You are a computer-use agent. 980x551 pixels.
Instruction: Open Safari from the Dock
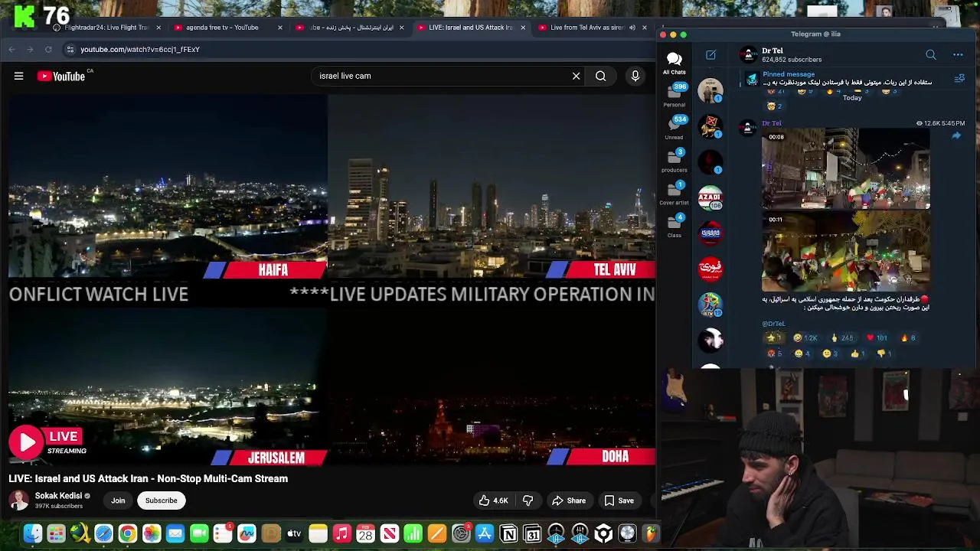(x=103, y=533)
